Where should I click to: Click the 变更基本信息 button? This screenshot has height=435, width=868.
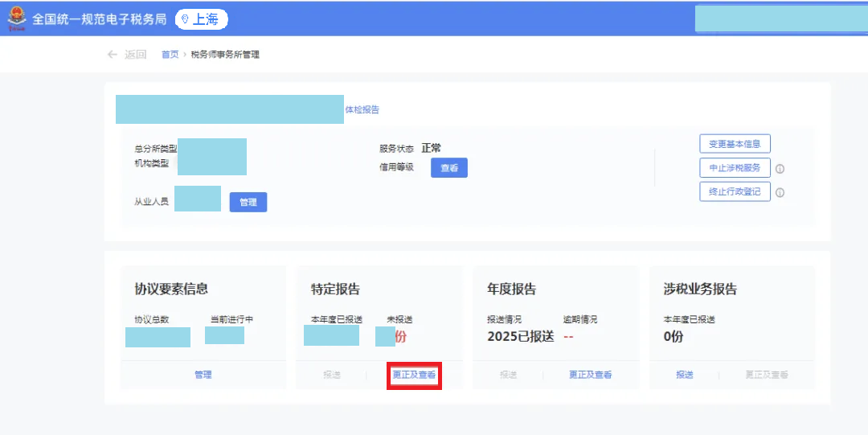tap(735, 145)
